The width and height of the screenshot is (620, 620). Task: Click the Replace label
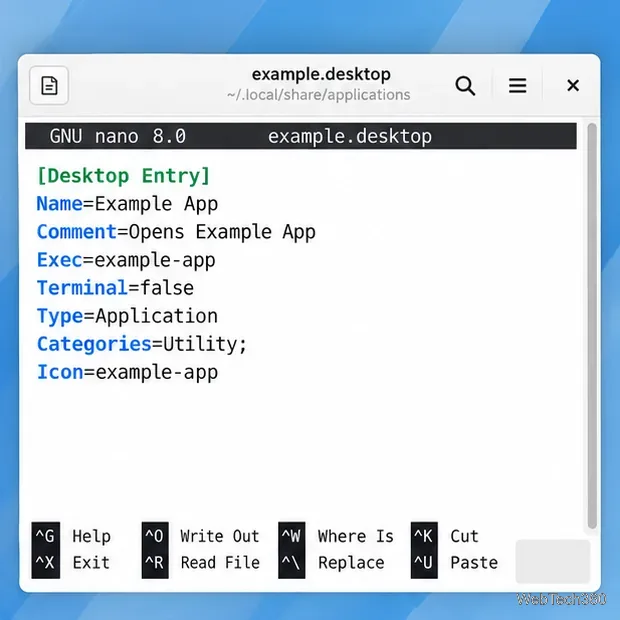click(352, 563)
